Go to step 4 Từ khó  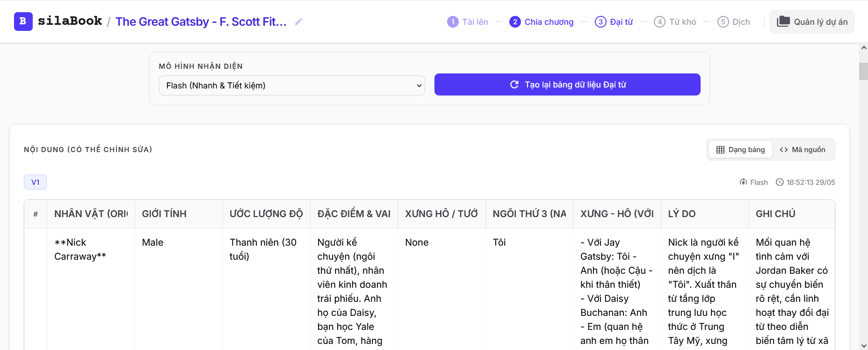675,22
